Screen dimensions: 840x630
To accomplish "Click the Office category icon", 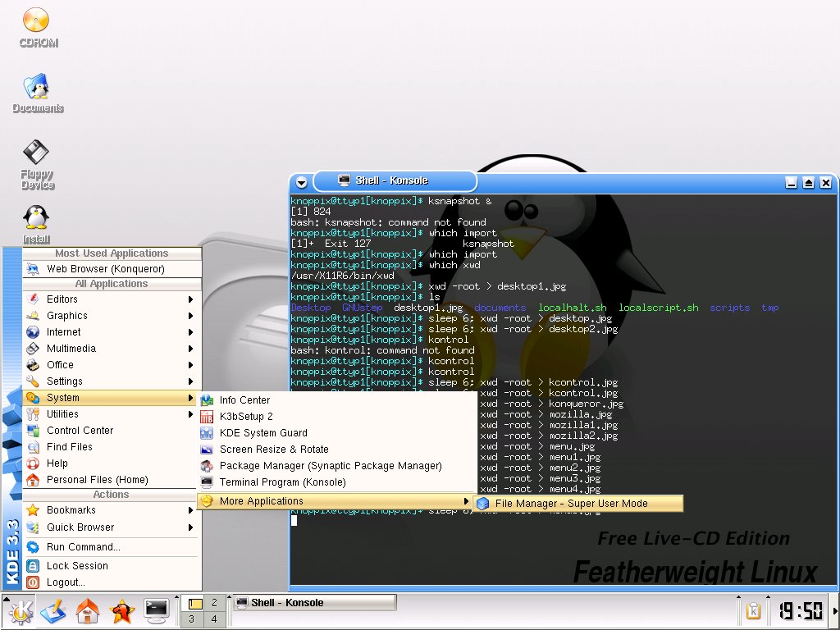I will pyautogui.click(x=33, y=365).
